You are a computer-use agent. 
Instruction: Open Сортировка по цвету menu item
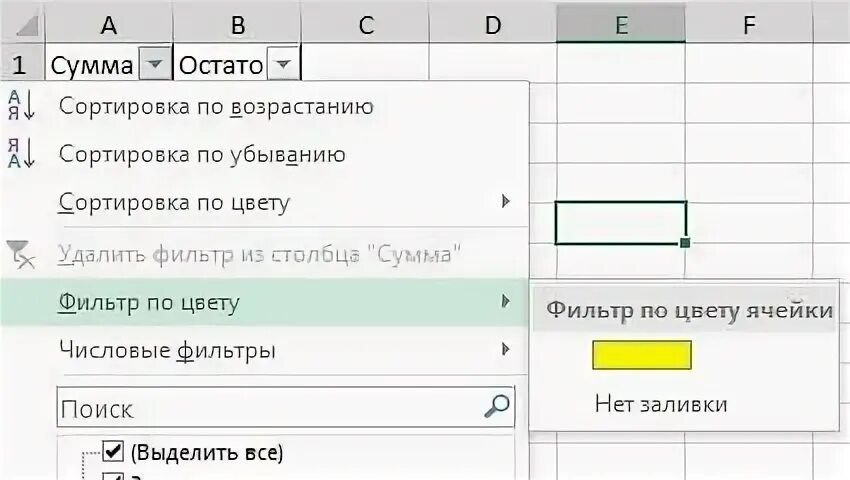point(265,202)
